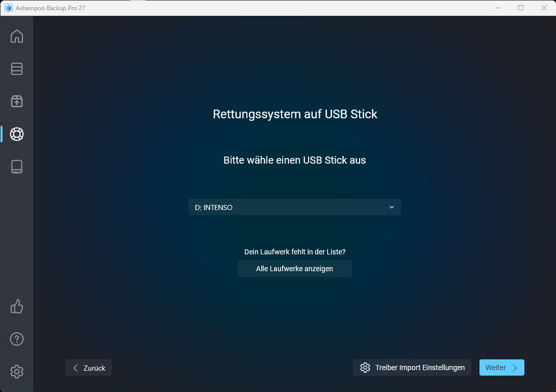
Task: Expand the D: INTENSO drive list chevron
Action: coord(392,207)
